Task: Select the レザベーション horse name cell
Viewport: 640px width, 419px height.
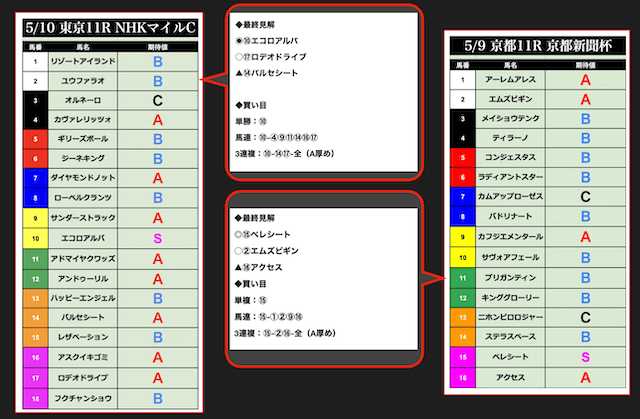Action: point(83,337)
